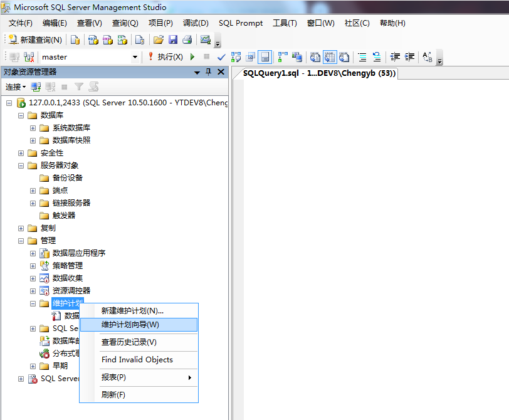
Task: Open the master database dropdown
Action: tap(135, 57)
